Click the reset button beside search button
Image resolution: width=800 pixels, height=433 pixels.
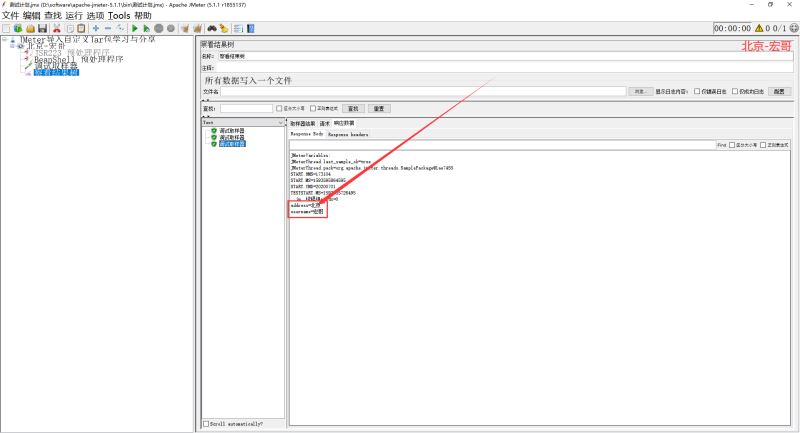tap(379, 109)
